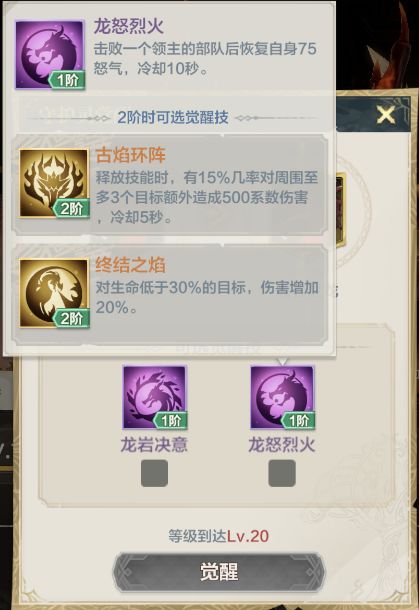Click the 龙岩决意 skill name label
This screenshot has height=610, width=419.
point(154,445)
